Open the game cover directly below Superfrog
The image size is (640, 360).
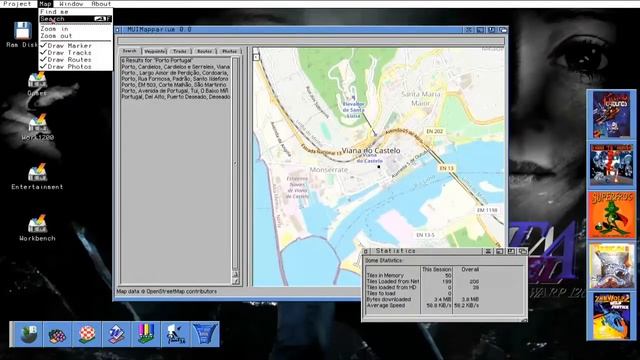coord(611,265)
